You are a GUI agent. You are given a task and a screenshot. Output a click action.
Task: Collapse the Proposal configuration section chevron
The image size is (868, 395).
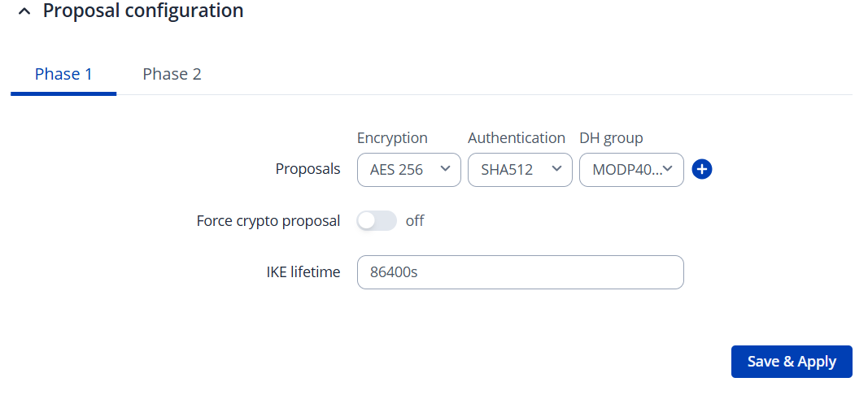tap(24, 12)
